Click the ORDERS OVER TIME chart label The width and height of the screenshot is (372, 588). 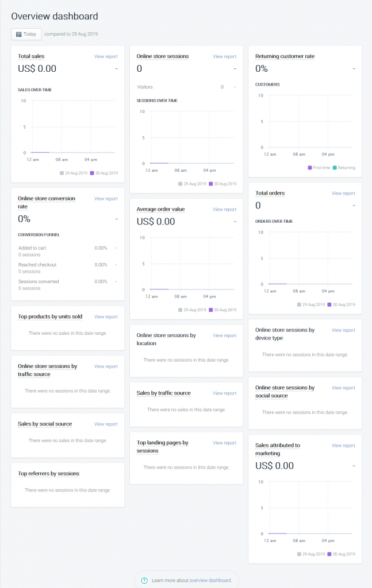(x=274, y=222)
